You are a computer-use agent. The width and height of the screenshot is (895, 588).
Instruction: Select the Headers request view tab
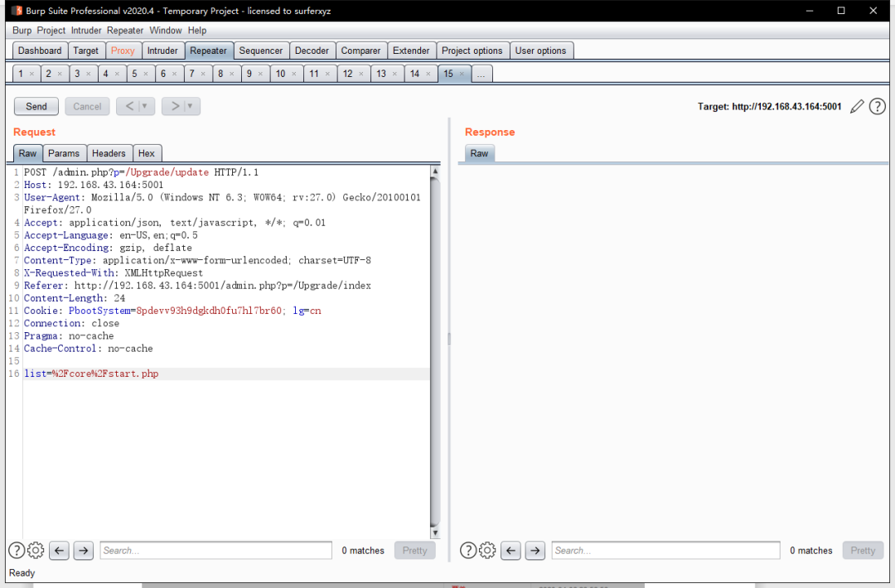(109, 153)
